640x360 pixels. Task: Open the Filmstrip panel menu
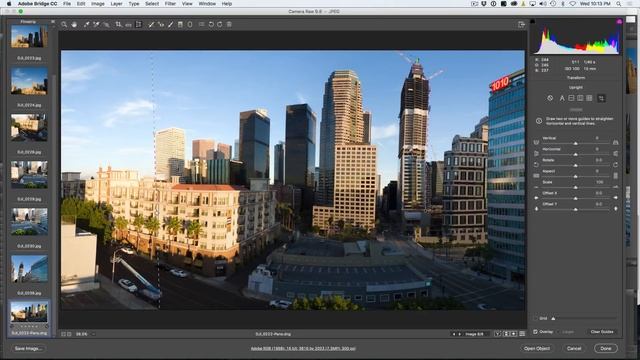[x=53, y=22]
